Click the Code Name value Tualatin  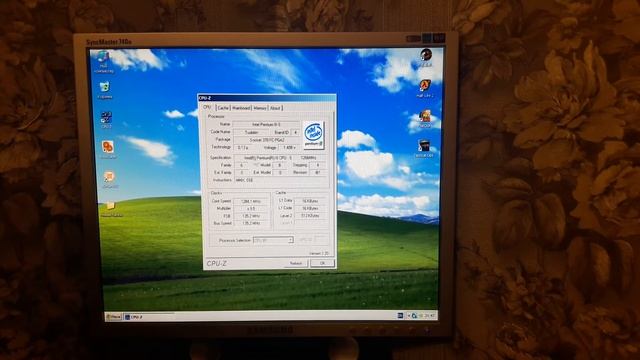click(x=251, y=132)
